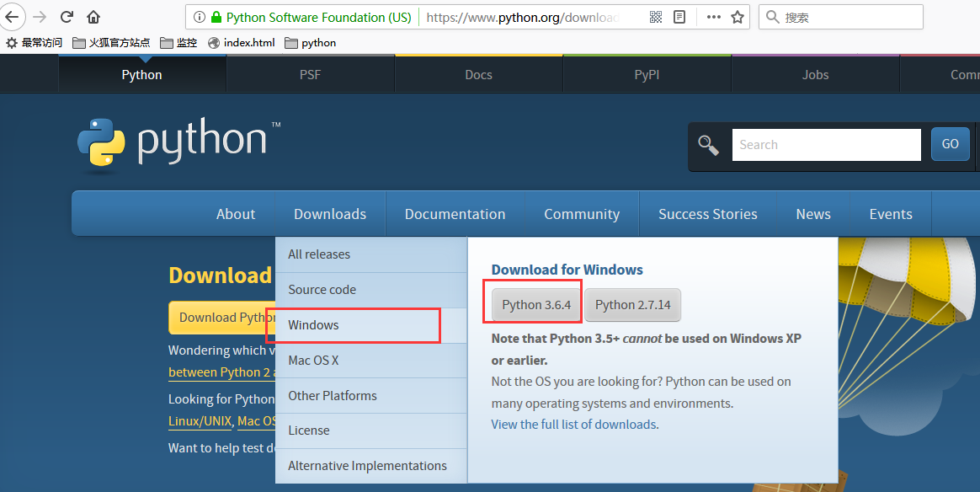The image size is (980, 492).
Task: Switch to the PyPI top tab
Action: (647, 75)
